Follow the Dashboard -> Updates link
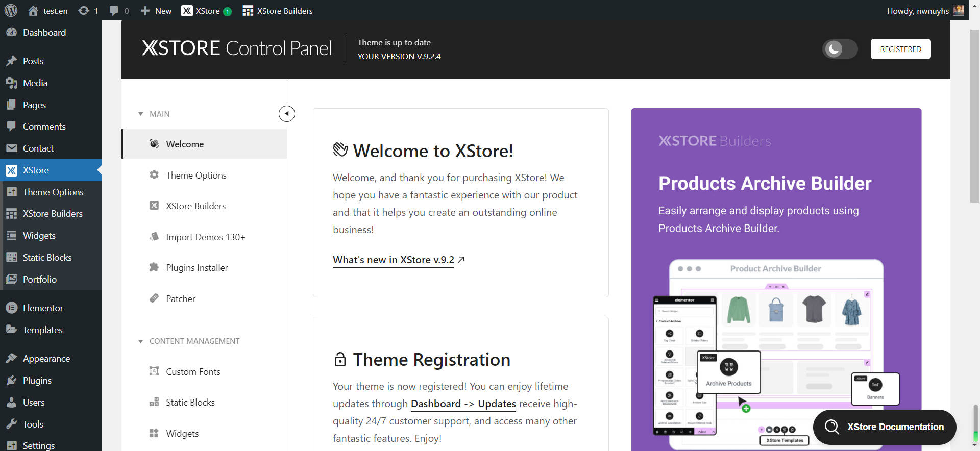Image resolution: width=980 pixels, height=451 pixels. 463,404
